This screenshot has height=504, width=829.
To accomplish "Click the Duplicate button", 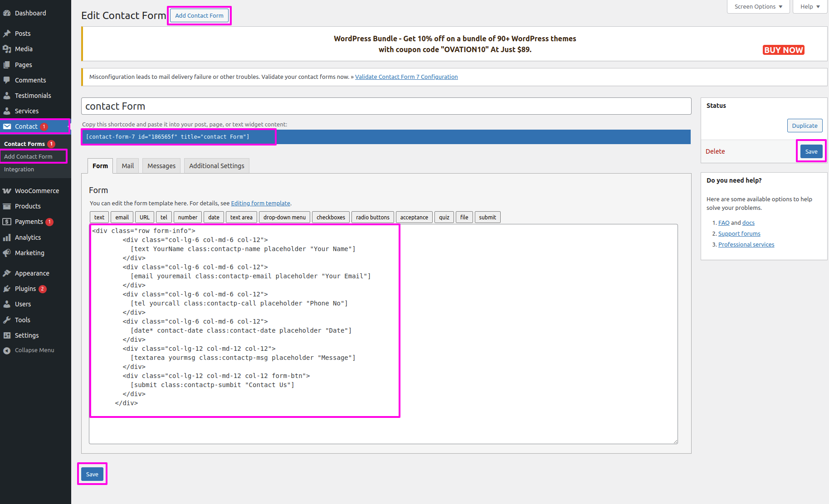I will click(805, 126).
